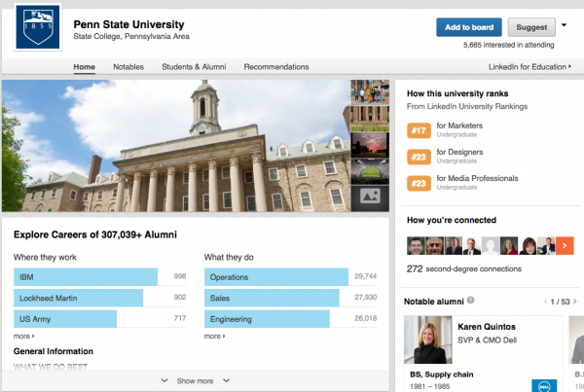This screenshot has width=584, height=392.
Task: Expand more under Where they work
Action: coord(23,337)
